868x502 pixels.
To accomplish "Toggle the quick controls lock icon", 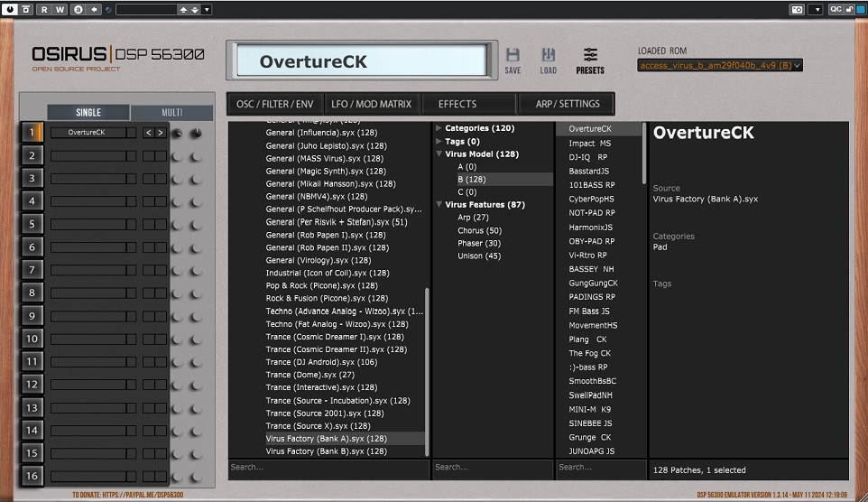I will pyautogui.click(x=849, y=9).
